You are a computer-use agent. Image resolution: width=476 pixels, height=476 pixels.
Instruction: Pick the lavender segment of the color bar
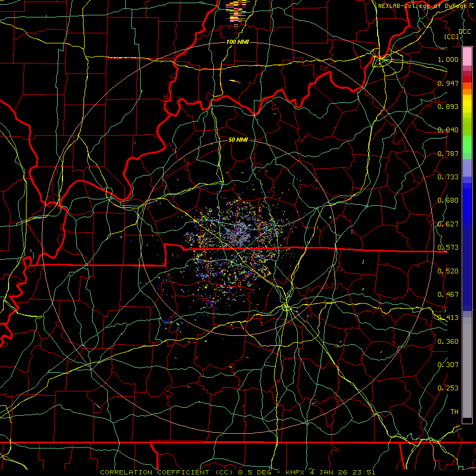pos(467,168)
